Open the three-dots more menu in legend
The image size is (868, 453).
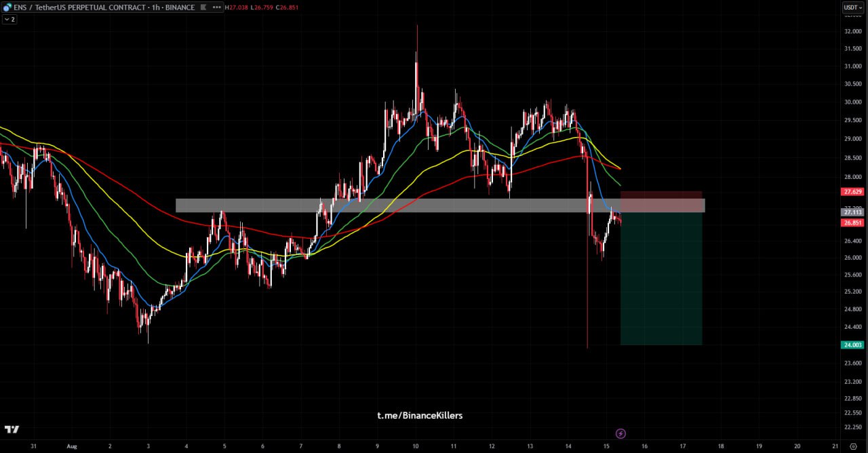[216, 7]
